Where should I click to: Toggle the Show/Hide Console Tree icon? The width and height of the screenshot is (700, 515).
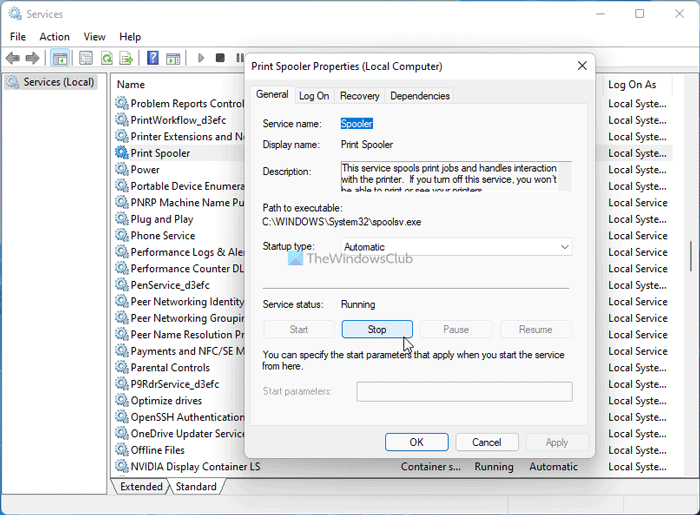(x=60, y=58)
